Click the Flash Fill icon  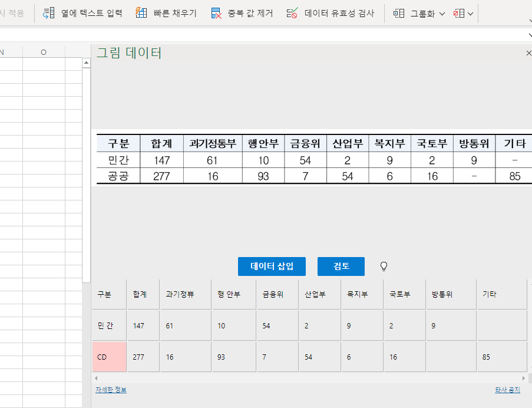point(141,12)
